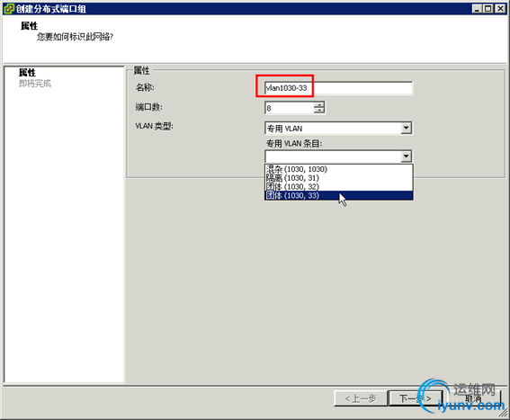Proceed with the 下一步 button
510x420 pixels.
click(416, 398)
